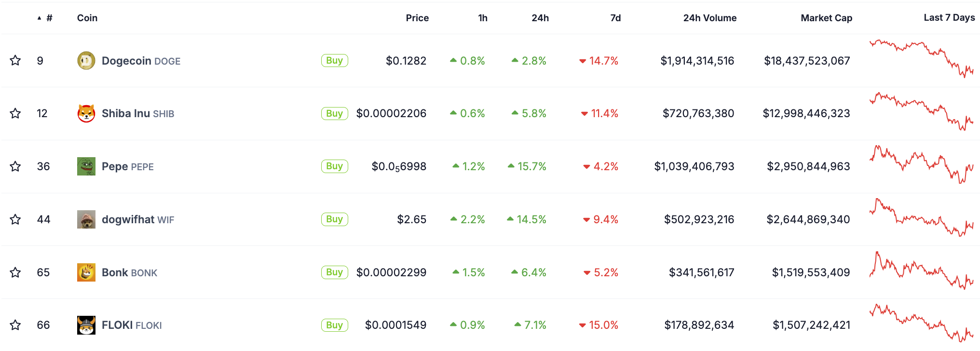
Task: Open the Bonk BONK coin link
Action: pos(129,272)
